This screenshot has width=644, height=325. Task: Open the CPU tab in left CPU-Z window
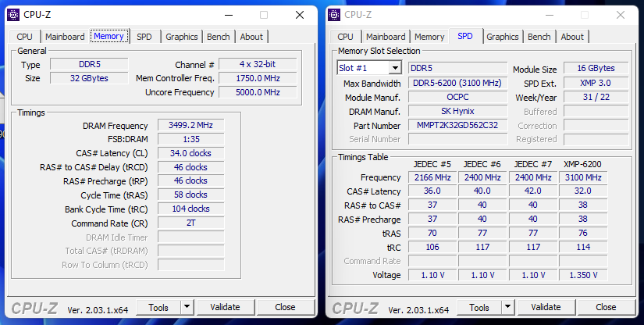(25, 37)
